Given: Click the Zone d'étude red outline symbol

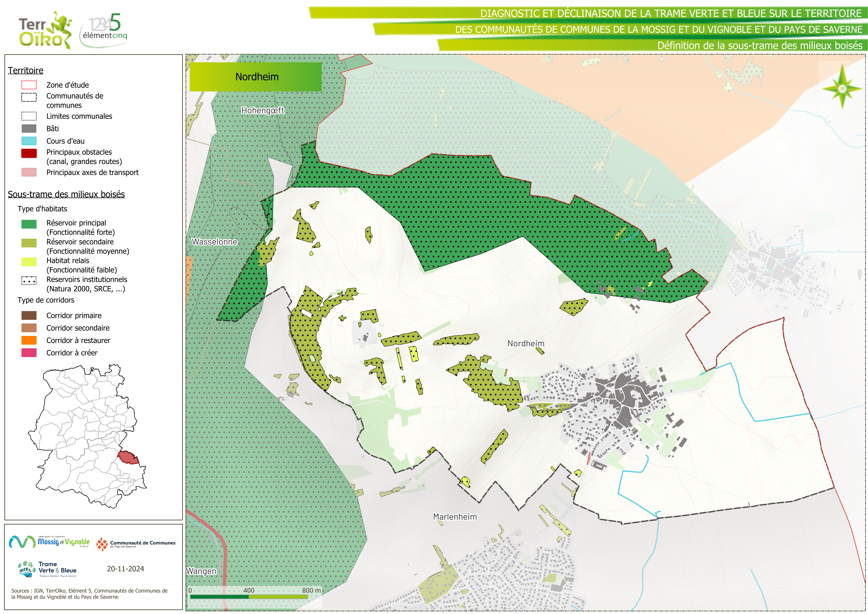Looking at the screenshot, I should point(29,85).
